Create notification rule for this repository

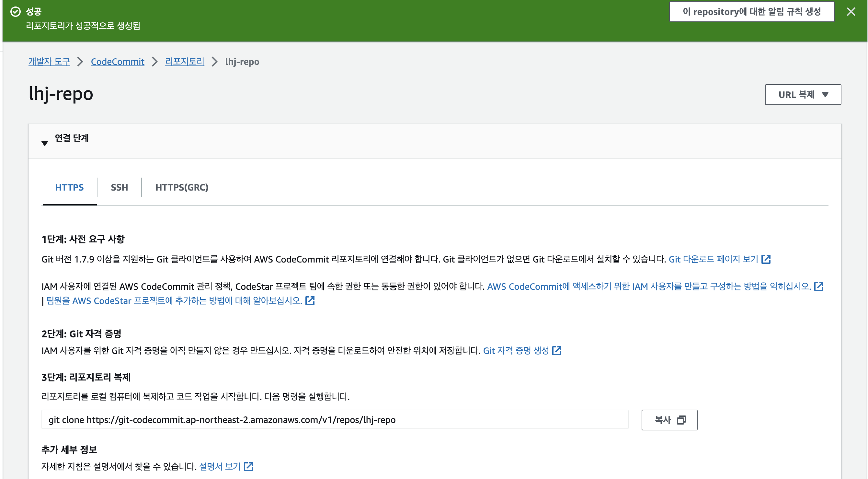coord(751,12)
